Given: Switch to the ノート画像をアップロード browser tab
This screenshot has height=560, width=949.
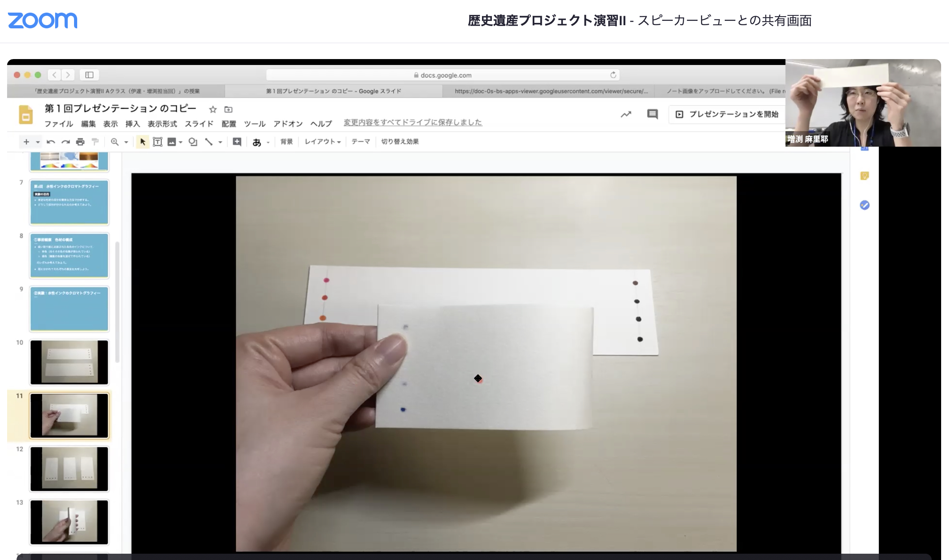Looking at the screenshot, I should (721, 91).
